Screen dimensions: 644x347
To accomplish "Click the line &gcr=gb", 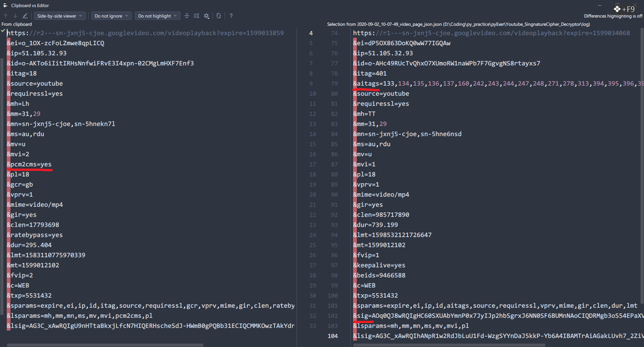I will tap(20, 184).
